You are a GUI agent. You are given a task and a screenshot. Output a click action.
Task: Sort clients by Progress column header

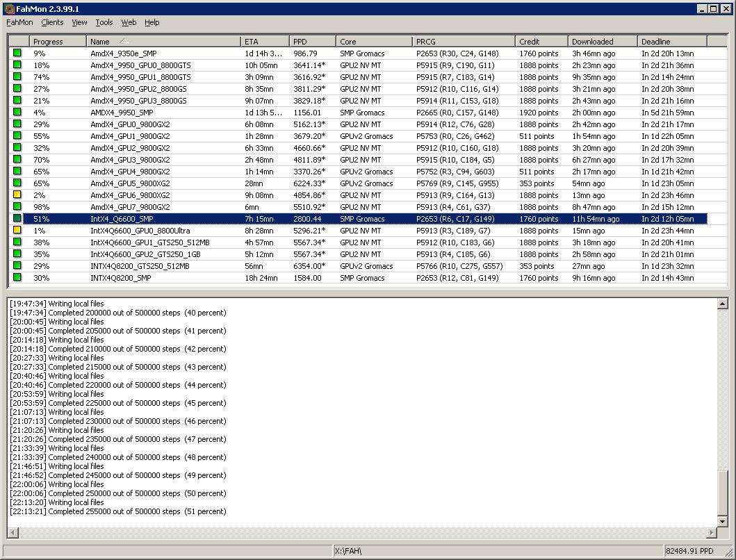point(58,41)
